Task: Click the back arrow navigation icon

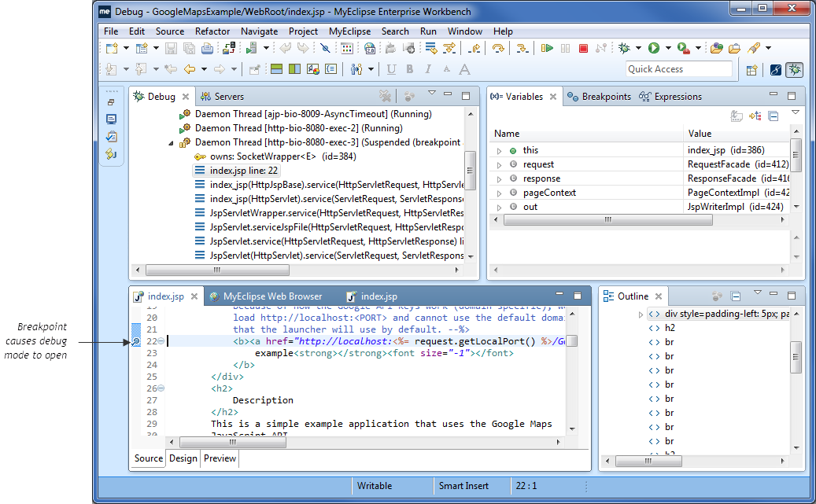Action: coord(190,69)
